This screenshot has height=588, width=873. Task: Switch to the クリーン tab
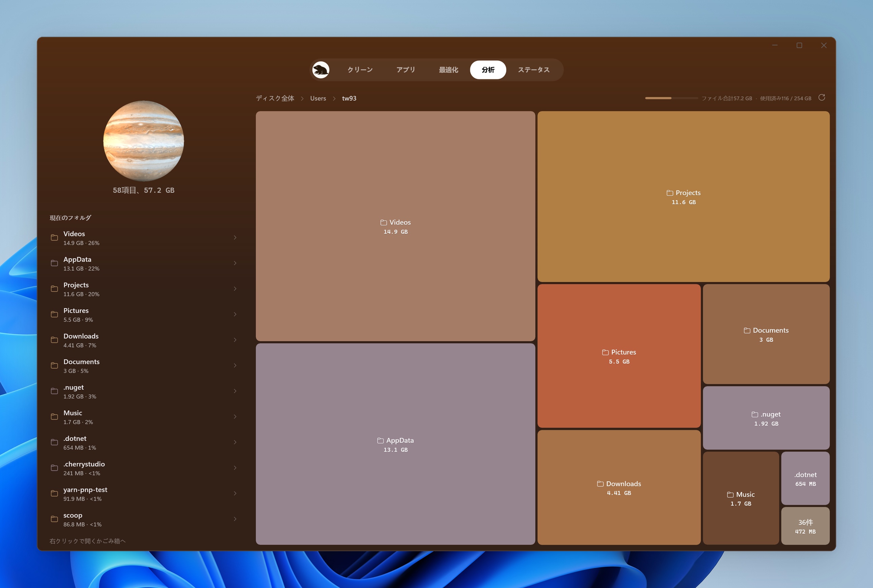[360, 70]
